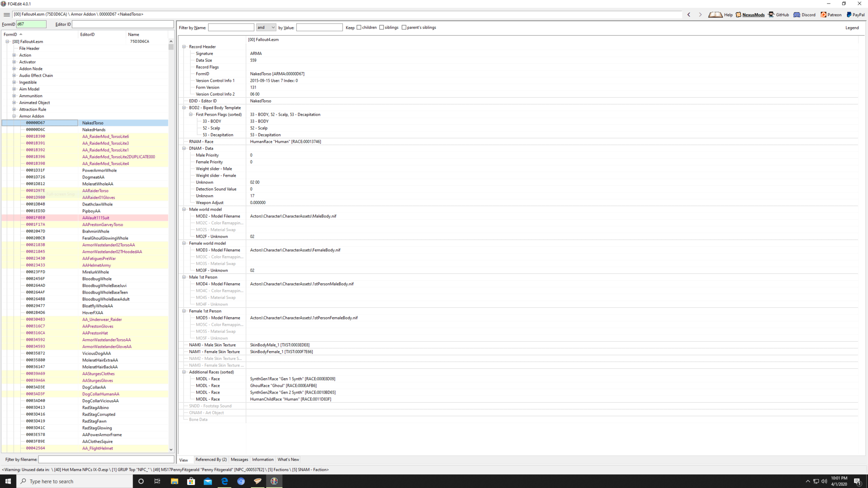Navigate forward with right arrow
868x488 pixels.
700,14
